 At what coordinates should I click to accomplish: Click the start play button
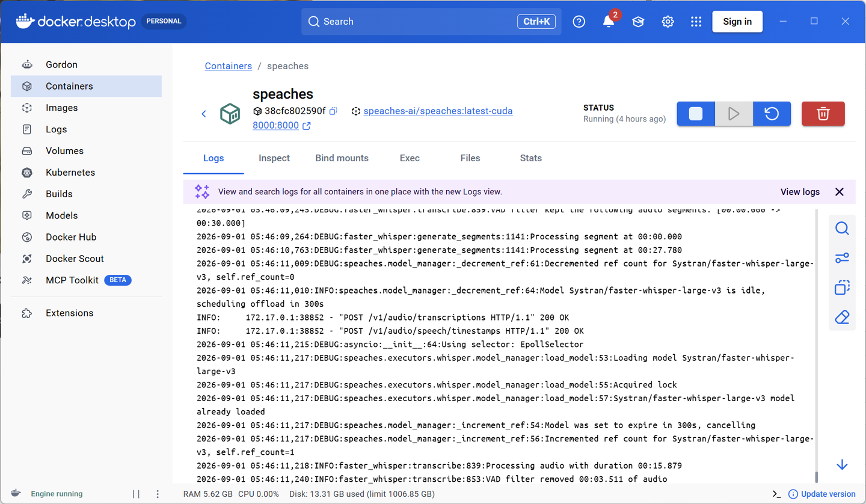coord(734,114)
